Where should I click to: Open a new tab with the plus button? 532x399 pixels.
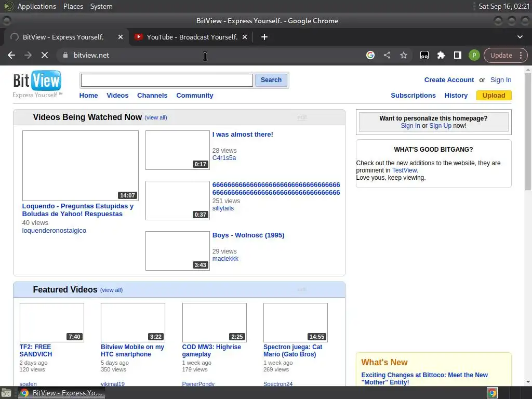pyautogui.click(x=264, y=37)
